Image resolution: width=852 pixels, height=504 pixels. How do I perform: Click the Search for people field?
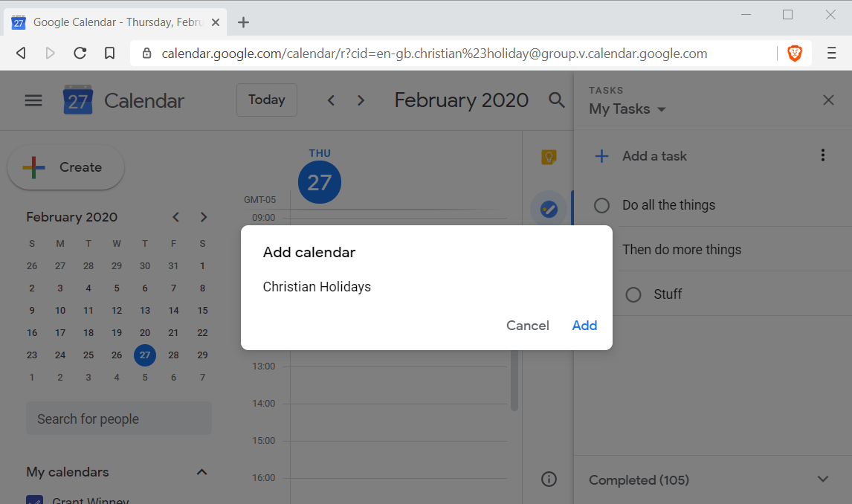pyautogui.click(x=119, y=419)
